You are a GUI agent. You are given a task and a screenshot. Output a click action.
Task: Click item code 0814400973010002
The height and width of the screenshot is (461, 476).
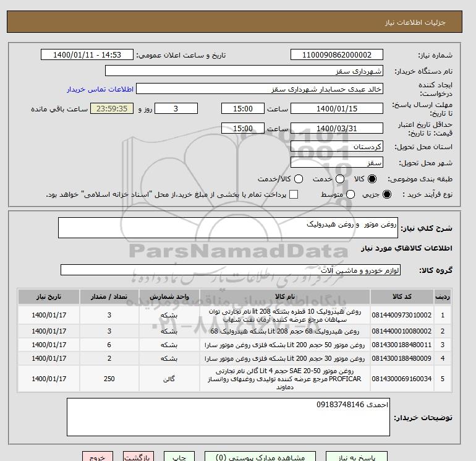(402, 315)
